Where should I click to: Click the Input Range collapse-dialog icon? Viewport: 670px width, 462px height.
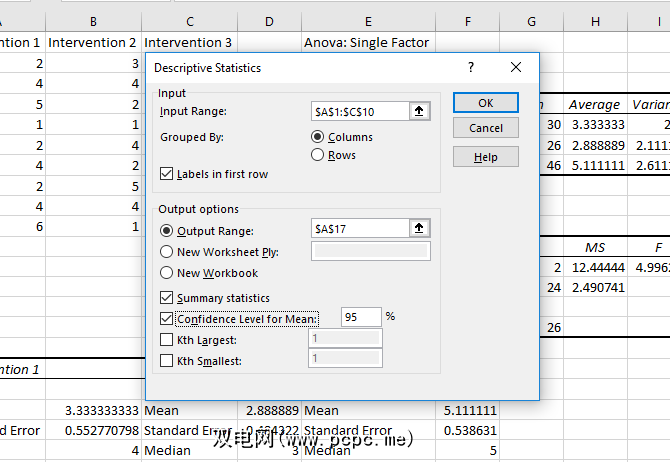coord(421,112)
